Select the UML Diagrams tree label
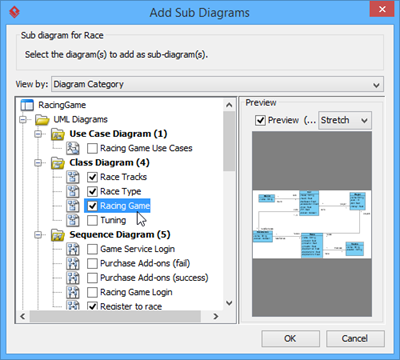Viewport: 400px width, 360px height. click(80, 119)
